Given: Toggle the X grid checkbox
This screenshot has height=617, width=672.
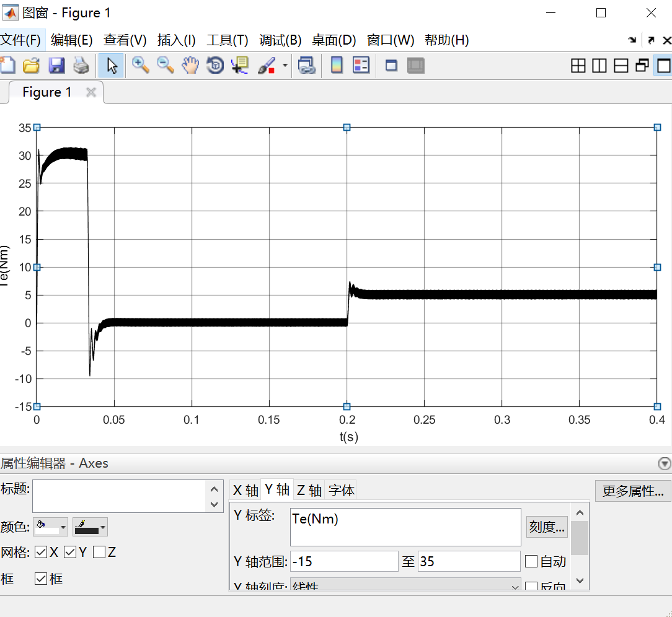Looking at the screenshot, I should [x=41, y=552].
